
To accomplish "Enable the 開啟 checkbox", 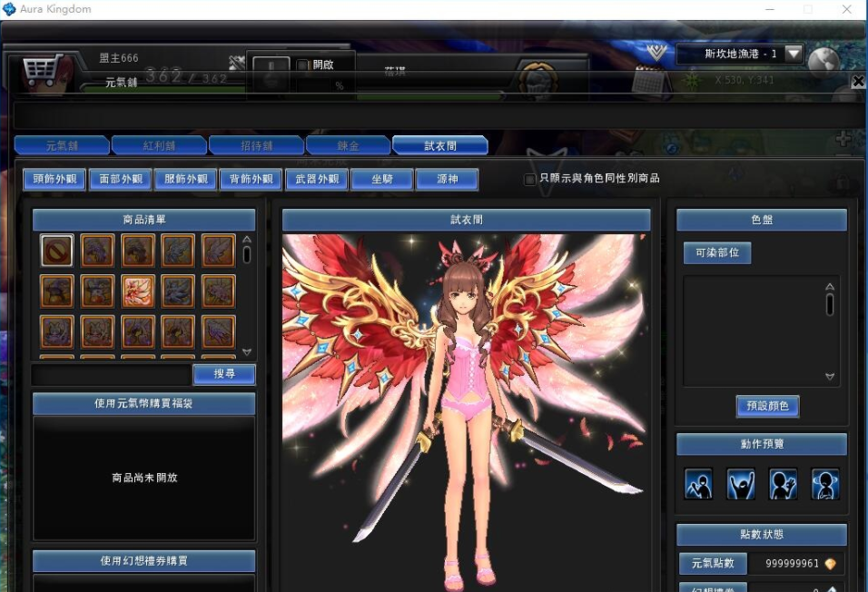I will (x=302, y=65).
